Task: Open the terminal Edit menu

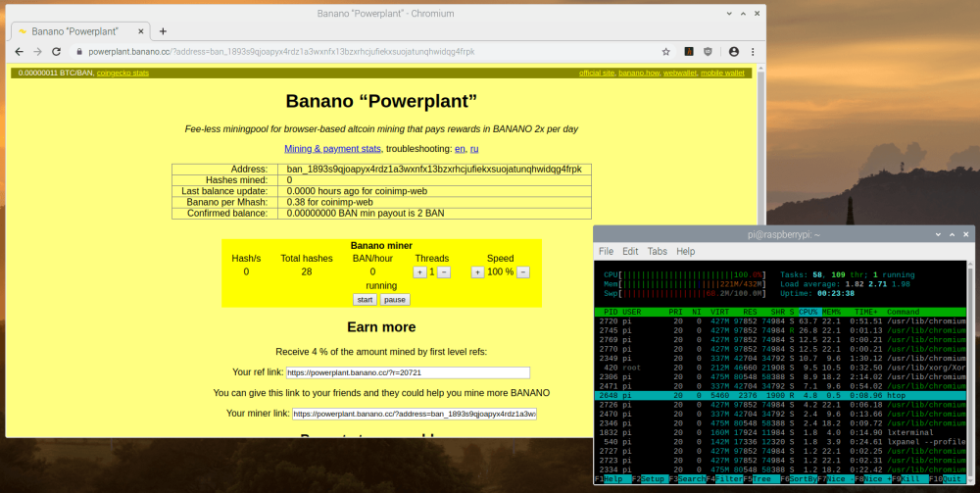Action: click(x=630, y=251)
